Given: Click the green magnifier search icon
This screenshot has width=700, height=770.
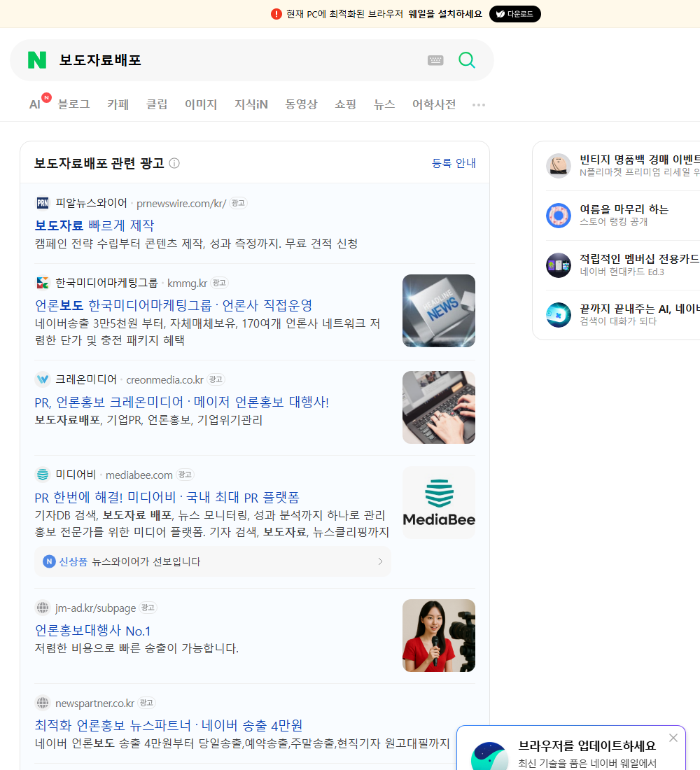Looking at the screenshot, I should coord(467,60).
